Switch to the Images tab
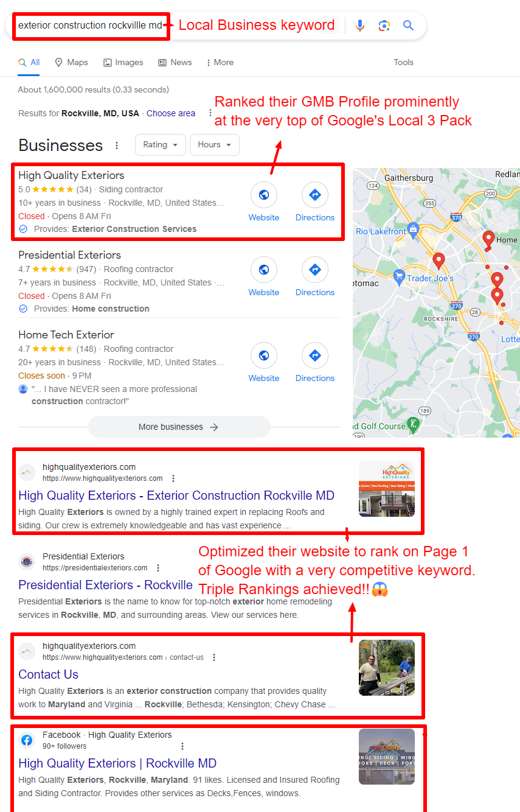Viewport: 520px width, 812px height. [123, 62]
